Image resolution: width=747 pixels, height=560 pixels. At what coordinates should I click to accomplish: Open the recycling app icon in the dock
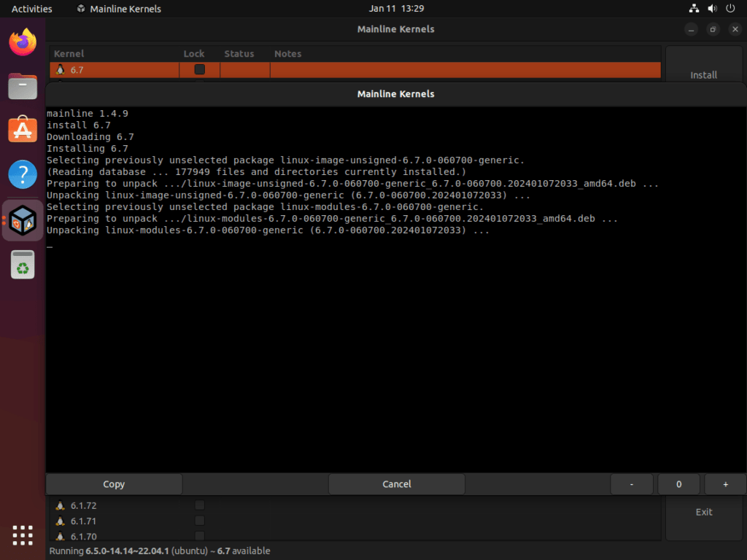pos(22,264)
